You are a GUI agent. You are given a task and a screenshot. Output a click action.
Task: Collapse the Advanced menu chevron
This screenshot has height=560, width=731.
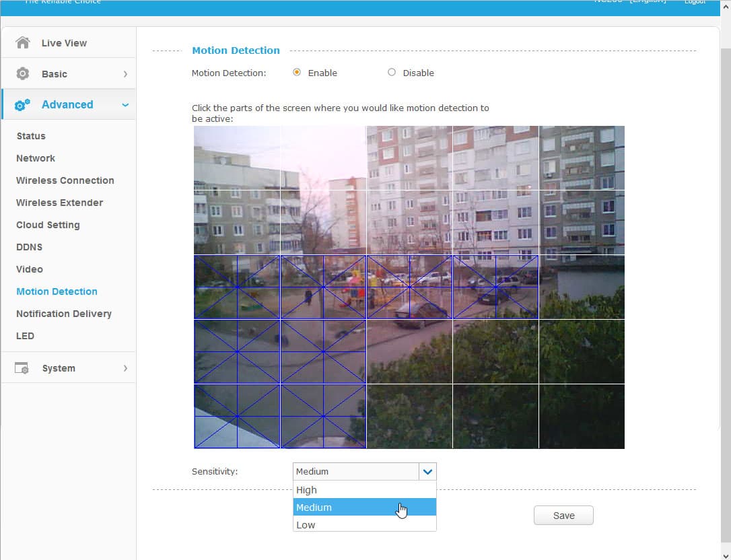pos(125,105)
